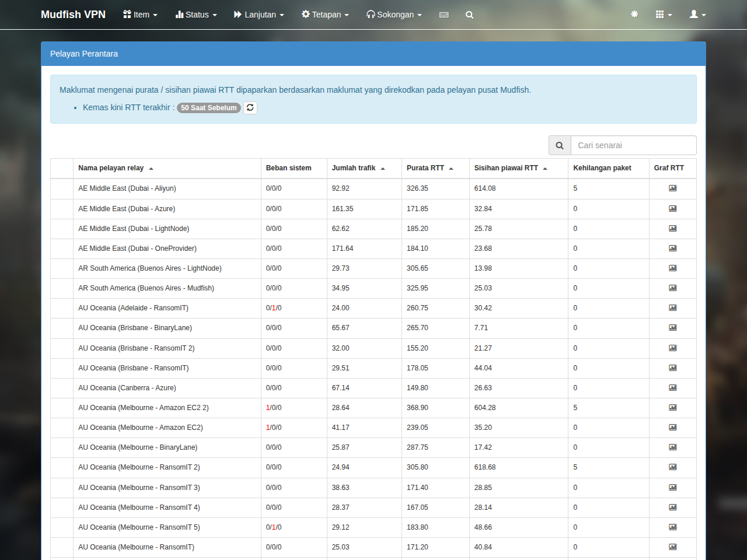
Task: Open RTT graph for Melbourne - RansomIT 5
Action: click(673, 527)
